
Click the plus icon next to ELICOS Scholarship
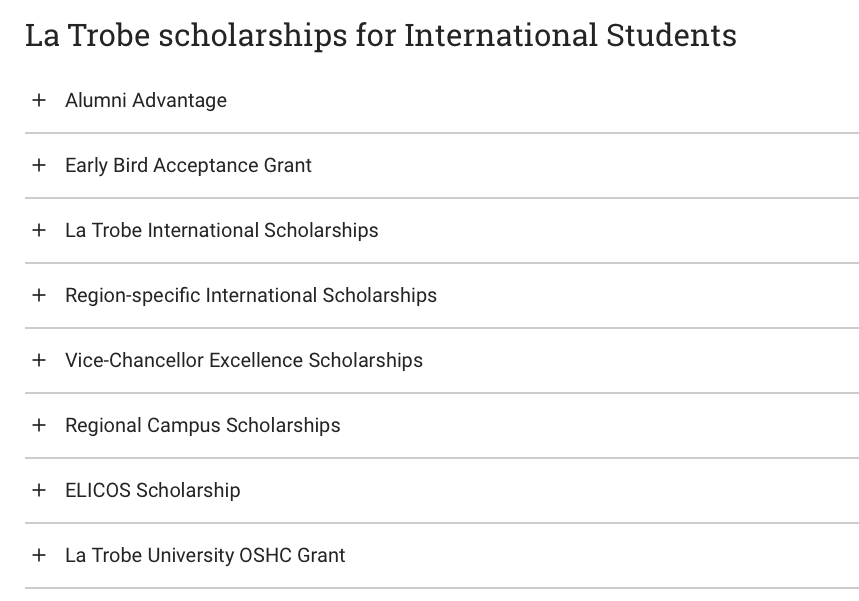tap(39, 490)
